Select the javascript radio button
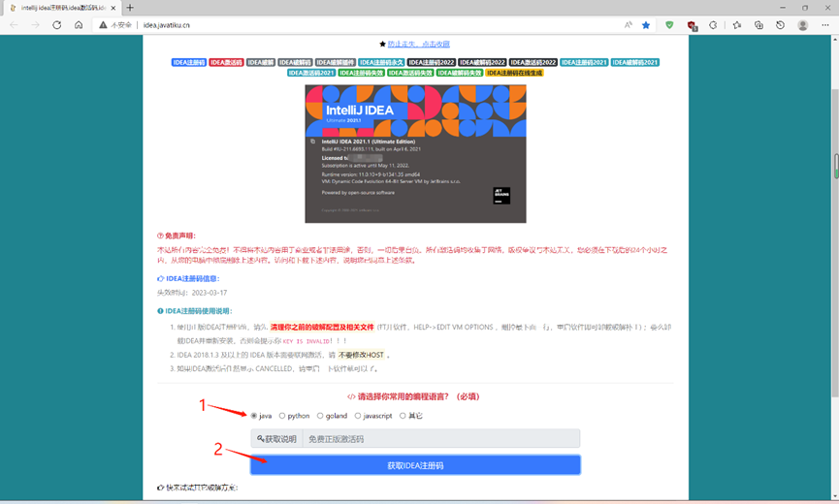The image size is (839, 504). coord(358,416)
